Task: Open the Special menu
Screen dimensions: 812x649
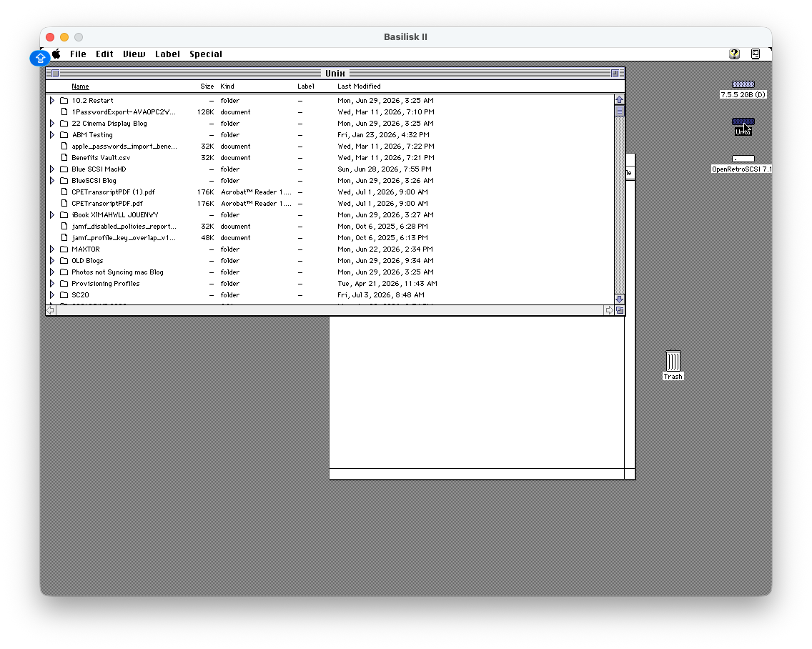Action: point(206,54)
